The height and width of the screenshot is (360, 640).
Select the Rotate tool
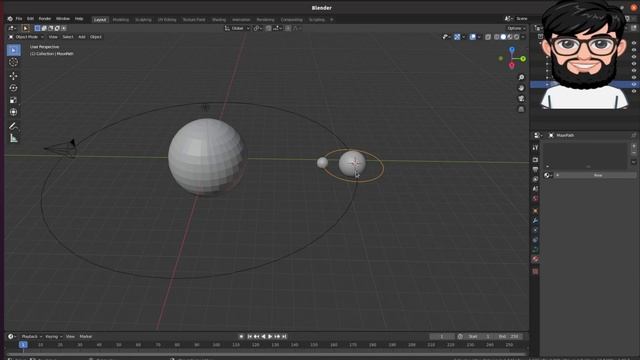tap(13, 88)
